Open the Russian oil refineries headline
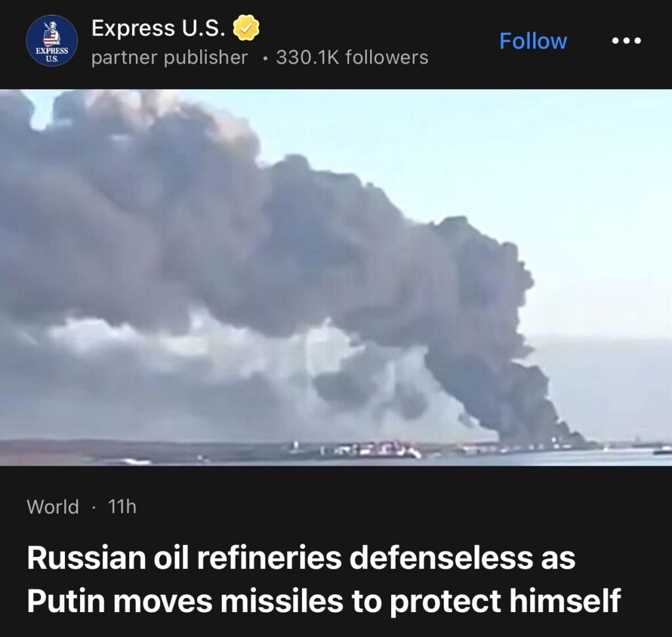672x637 pixels. 324,579
